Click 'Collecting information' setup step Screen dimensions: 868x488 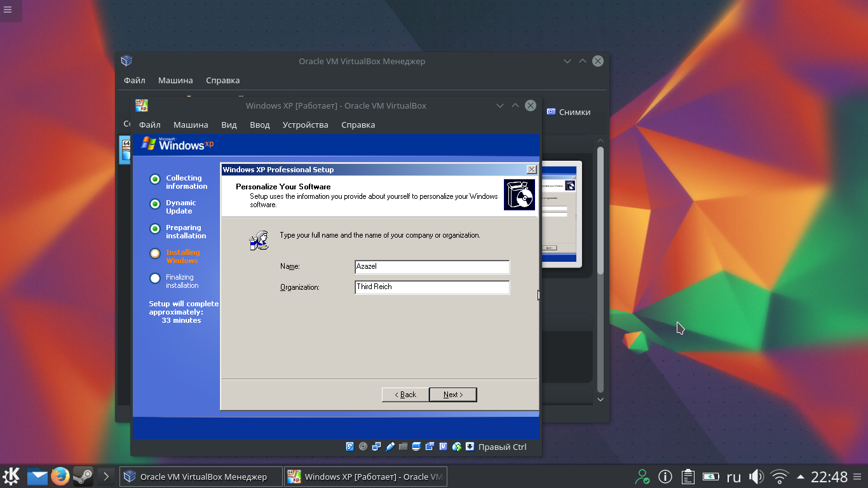[187, 182]
